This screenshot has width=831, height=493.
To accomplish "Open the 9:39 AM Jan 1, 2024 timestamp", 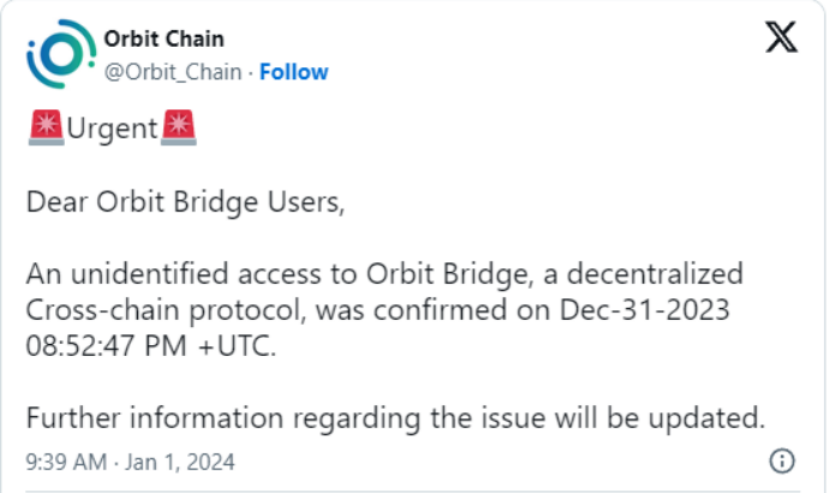I will pos(130,462).
